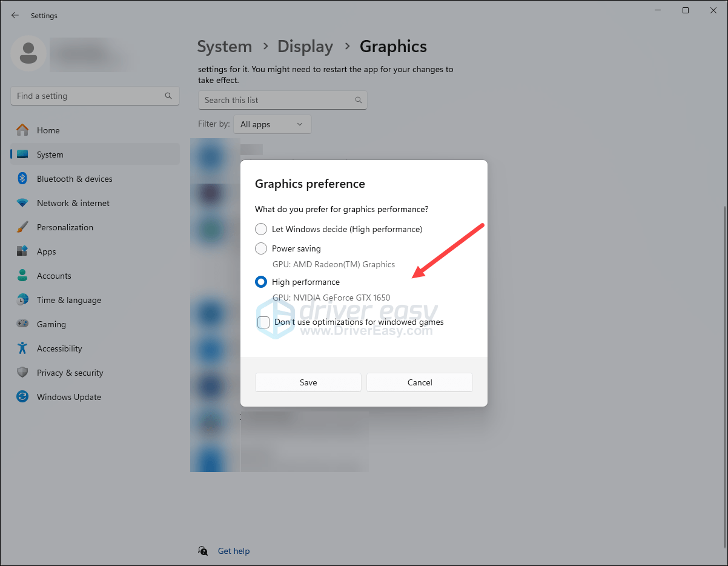Viewport: 728px width, 566px height.
Task: Click the back arrow at top left
Action: pyautogui.click(x=15, y=15)
